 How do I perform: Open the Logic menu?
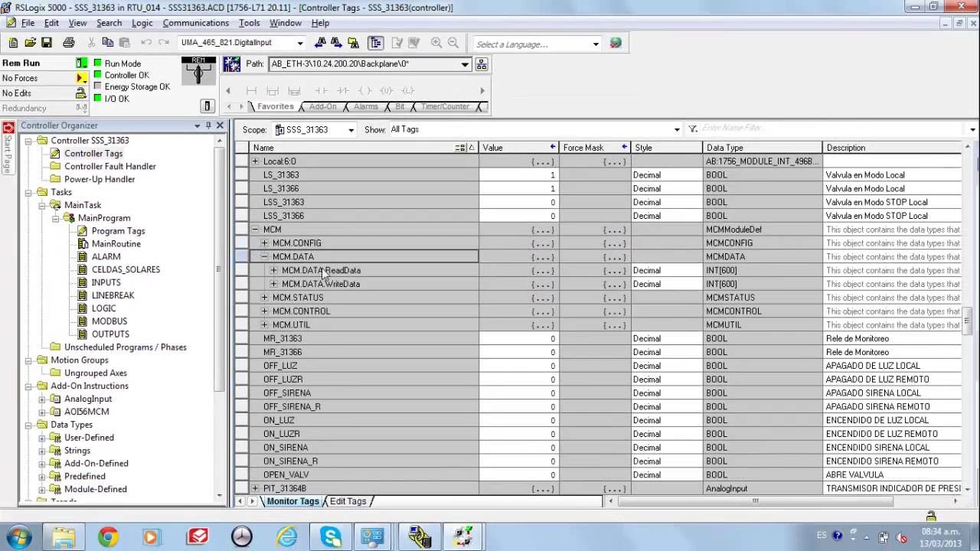click(x=142, y=23)
